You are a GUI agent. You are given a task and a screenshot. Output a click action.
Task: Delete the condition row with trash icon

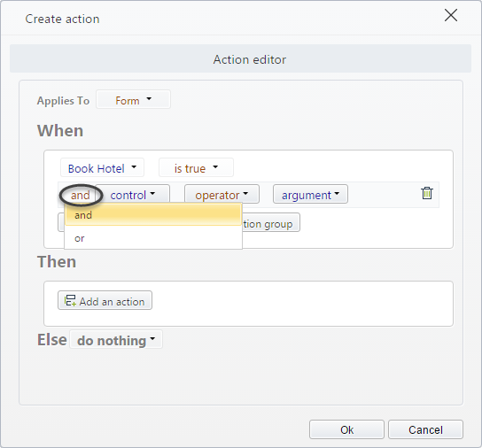427,193
